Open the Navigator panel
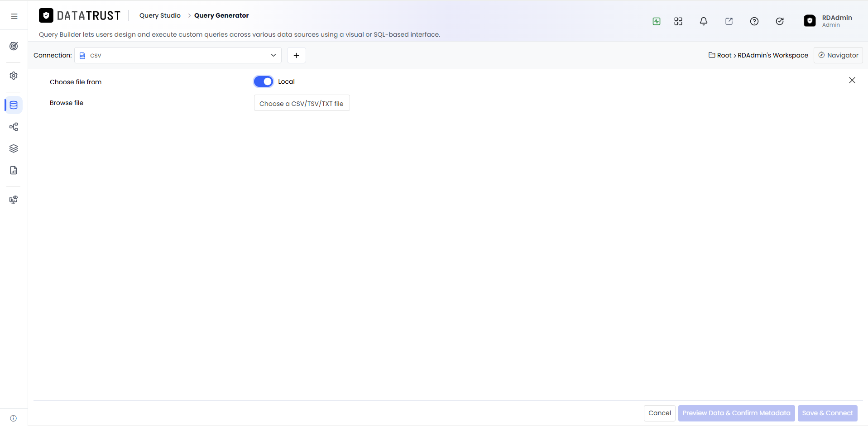This screenshot has height=426, width=868. (838, 55)
